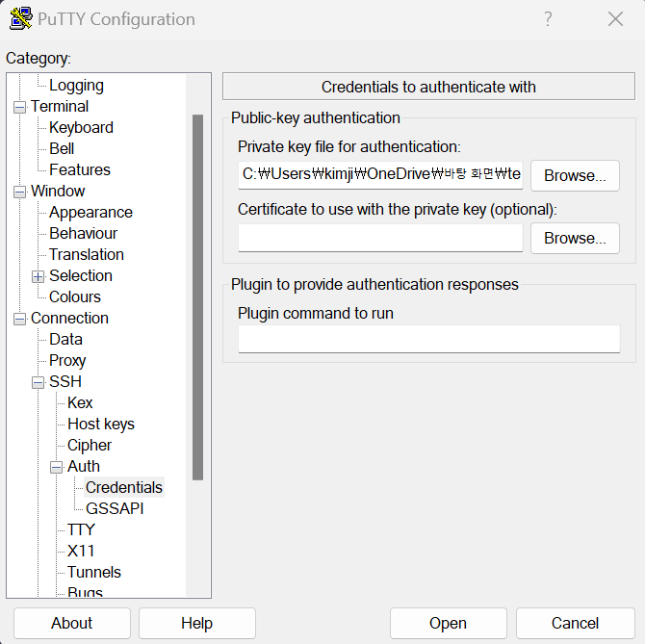Open Cipher settings
645x644 pixels.
pyautogui.click(x=90, y=446)
